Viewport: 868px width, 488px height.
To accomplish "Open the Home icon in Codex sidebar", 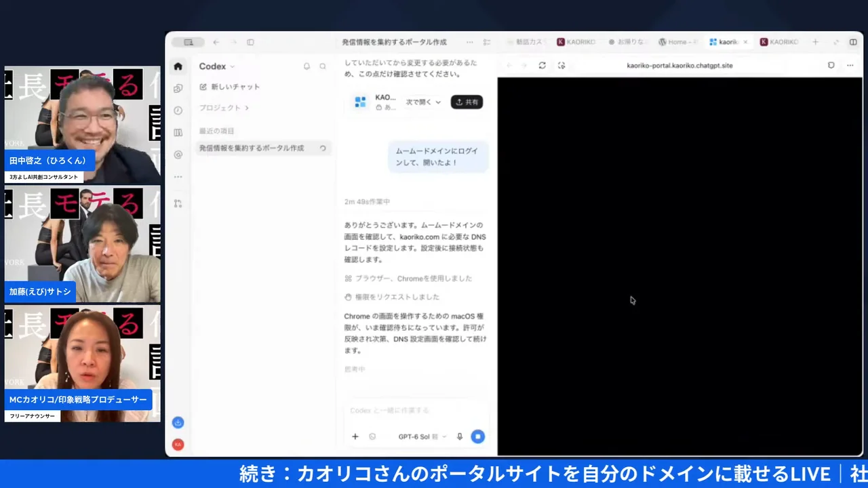I will coord(178,66).
